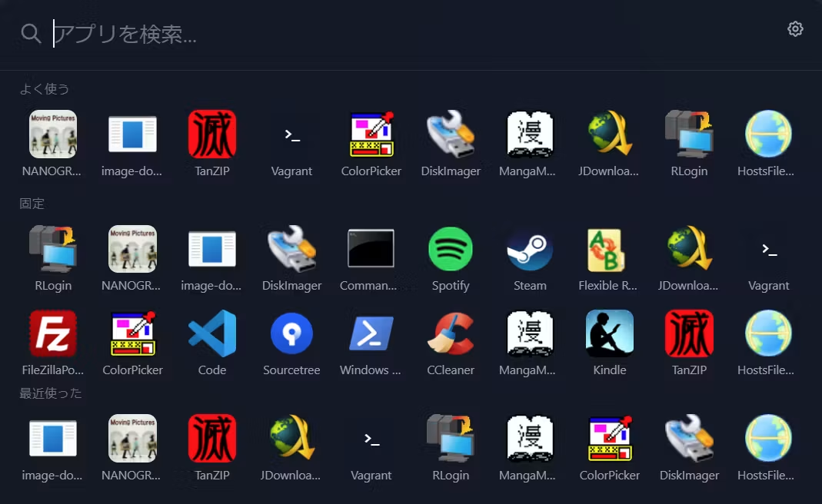Launch Flexible R... app
The height and width of the screenshot is (504, 822).
click(x=610, y=258)
